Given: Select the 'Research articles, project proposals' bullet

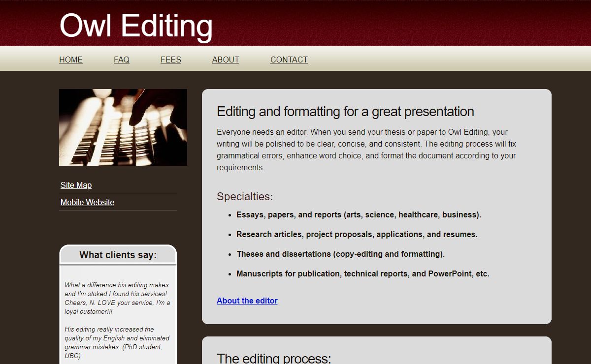Looking at the screenshot, I should click(x=357, y=234).
